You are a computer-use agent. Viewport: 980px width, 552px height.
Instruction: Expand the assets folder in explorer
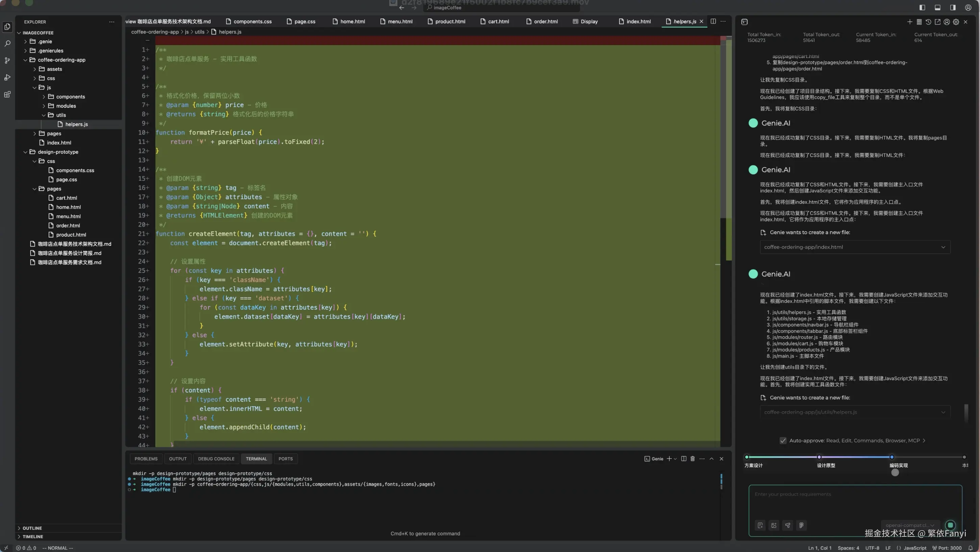click(54, 69)
